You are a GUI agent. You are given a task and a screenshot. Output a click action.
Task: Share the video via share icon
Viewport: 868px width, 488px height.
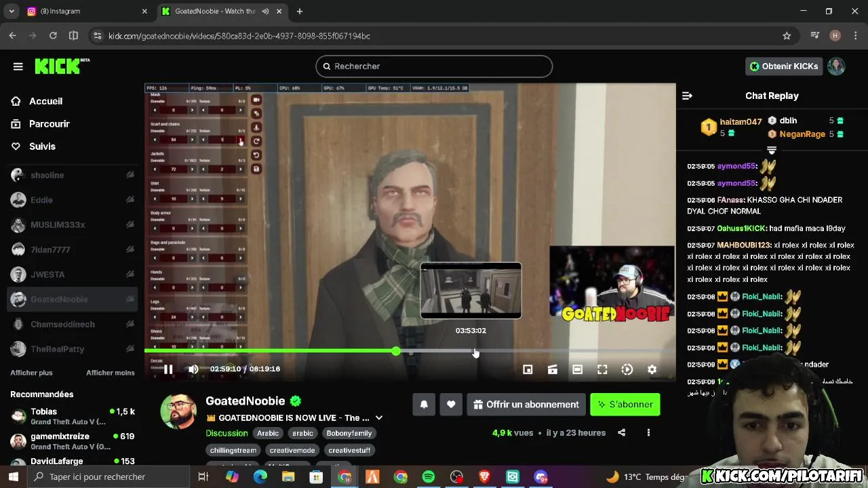pyautogui.click(x=621, y=432)
